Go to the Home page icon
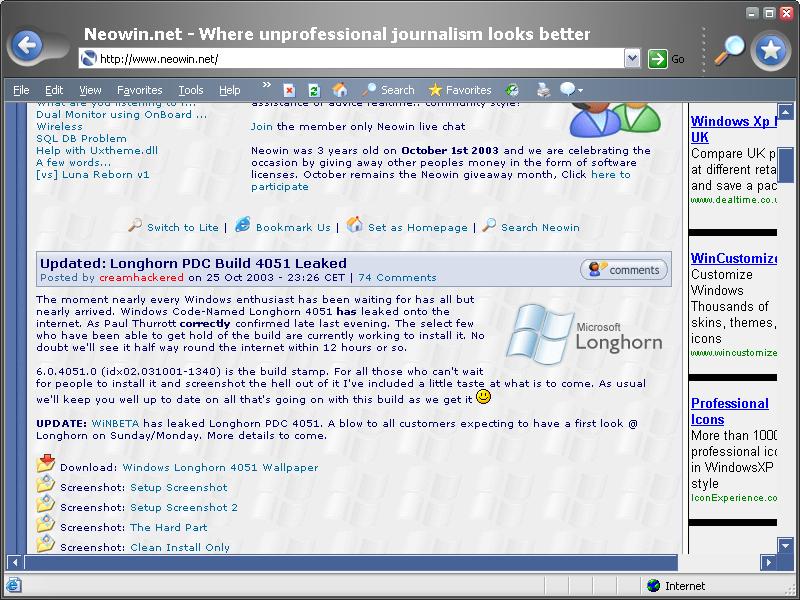This screenshot has width=800, height=600. 340,90
